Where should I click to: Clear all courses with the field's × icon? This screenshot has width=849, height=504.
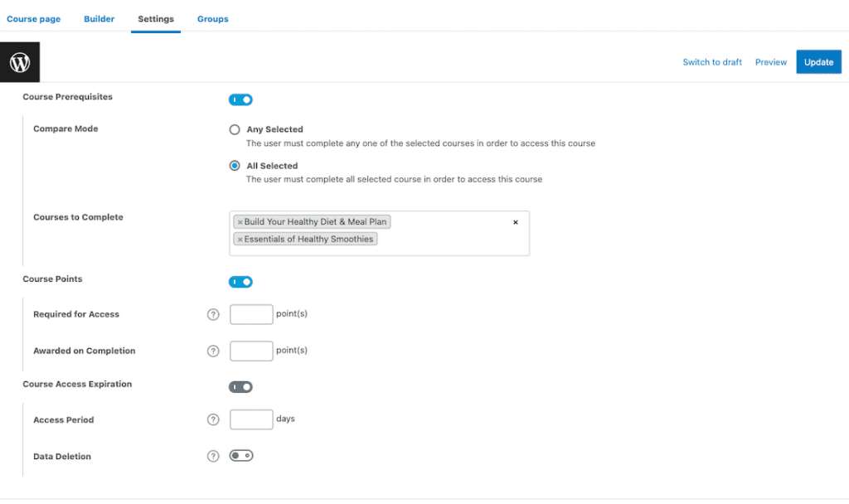point(515,222)
